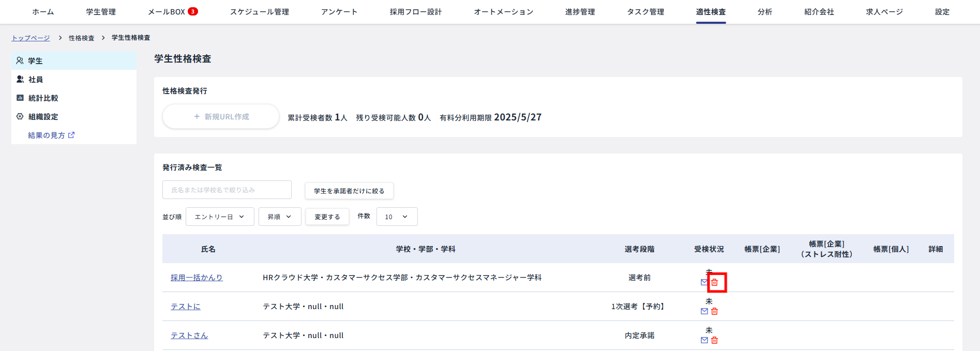The height and width of the screenshot is (351, 980).
Task: Click the 新規URL作成 button
Action: point(221,117)
